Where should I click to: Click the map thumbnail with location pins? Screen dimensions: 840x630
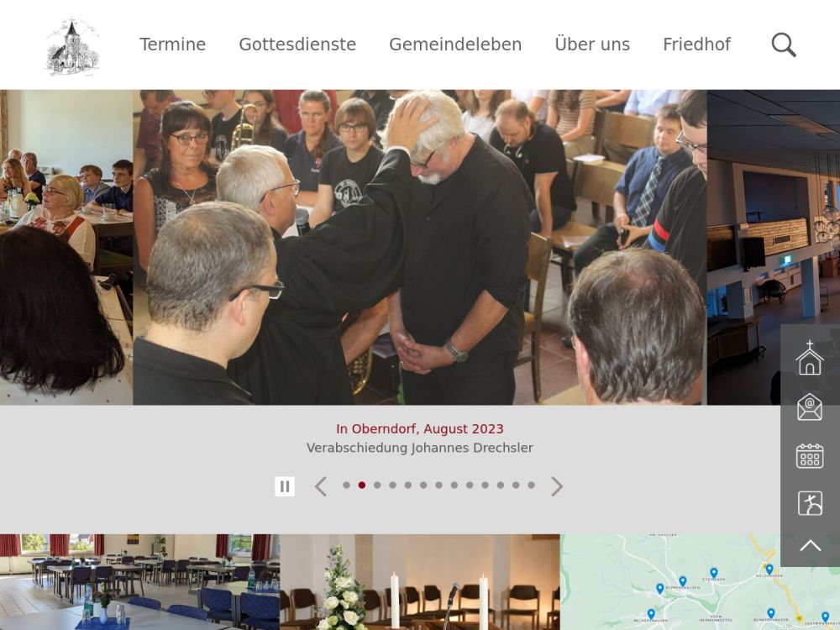[670, 582]
